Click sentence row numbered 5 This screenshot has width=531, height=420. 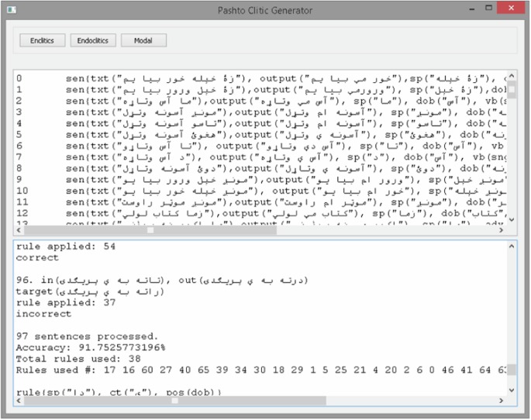[x=260, y=135]
